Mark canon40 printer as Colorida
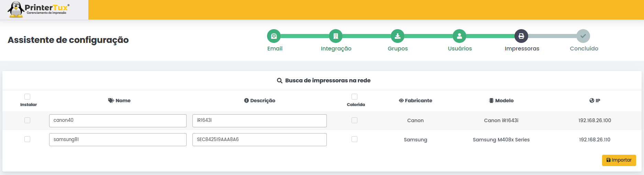The image size is (644, 175). click(x=355, y=120)
